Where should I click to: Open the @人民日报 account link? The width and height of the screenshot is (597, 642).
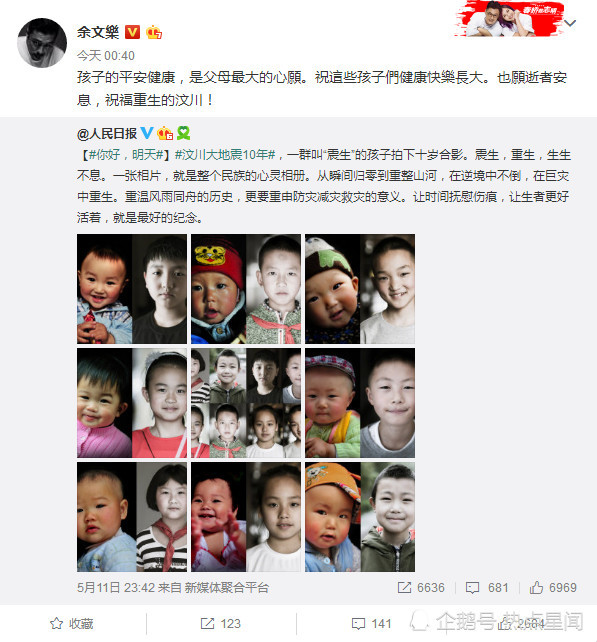107,133
